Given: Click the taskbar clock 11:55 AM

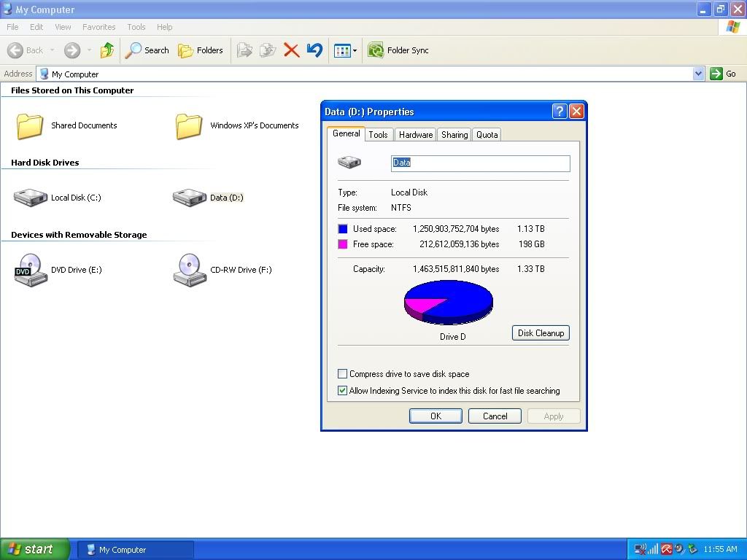Looking at the screenshot, I should (x=720, y=550).
